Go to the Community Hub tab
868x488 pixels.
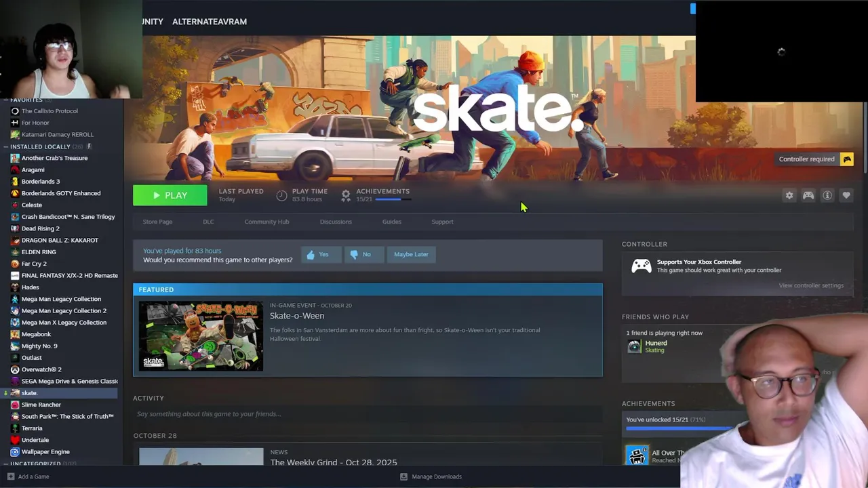(267, 222)
